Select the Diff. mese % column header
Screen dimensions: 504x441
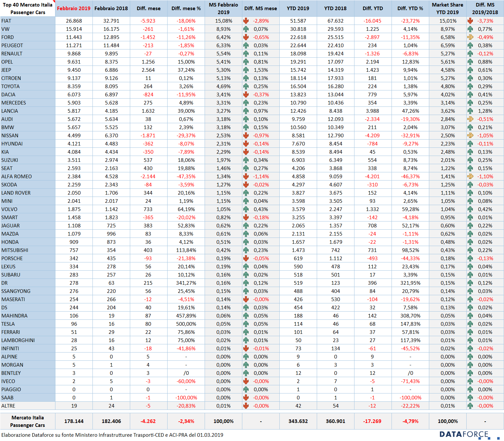pyautogui.click(x=186, y=9)
